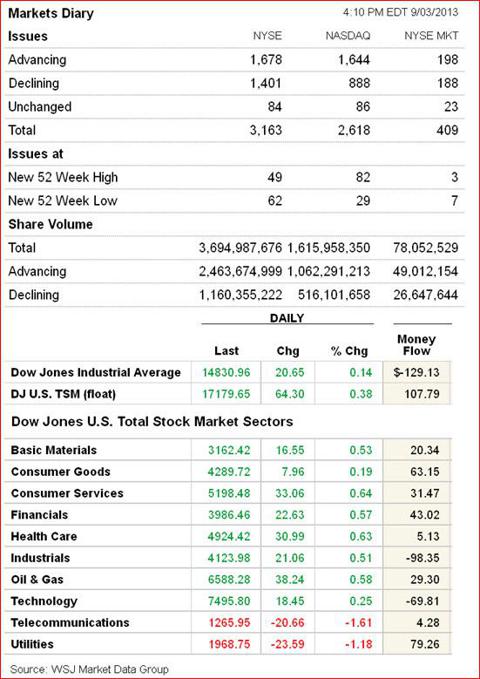The width and height of the screenshot is (480, 679).
Task: Select Consumer Services change 33.06
Action: [x=290, y=493]
